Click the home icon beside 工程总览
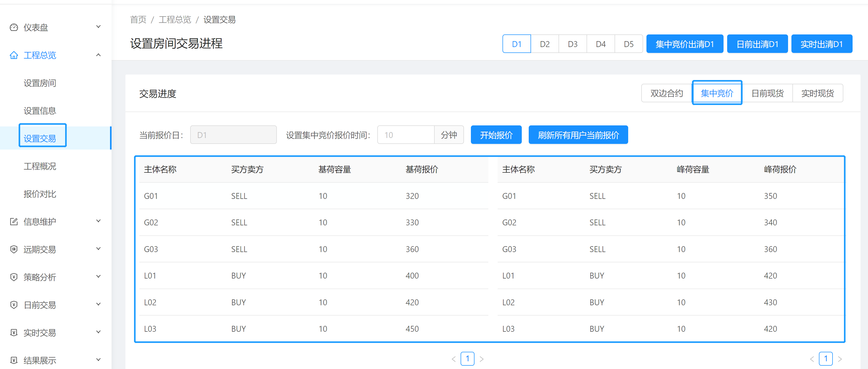 pyautogui.click(x=14, y=55)
